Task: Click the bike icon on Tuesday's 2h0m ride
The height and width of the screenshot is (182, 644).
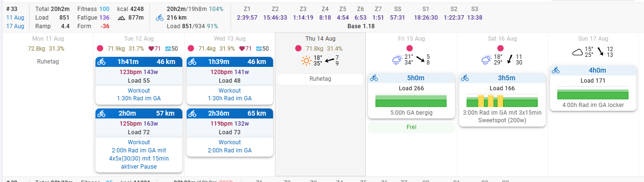Action: 101,114
